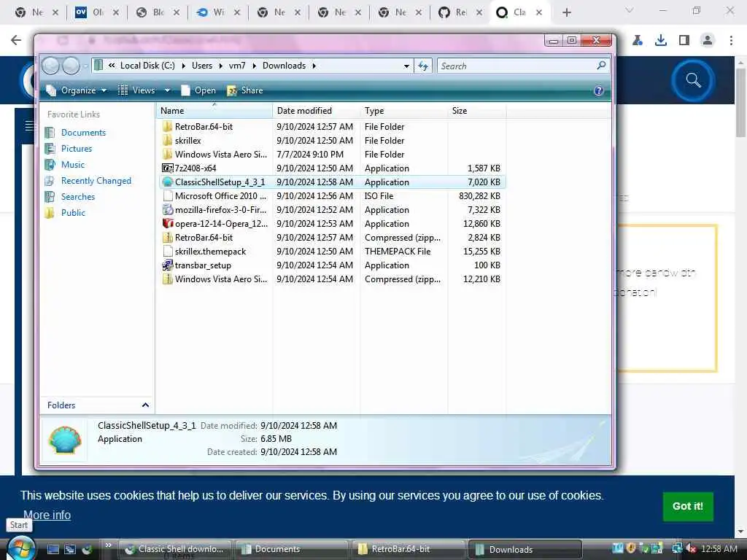
Task: Click the Explorer Forward navigation button
Action: 71,66
